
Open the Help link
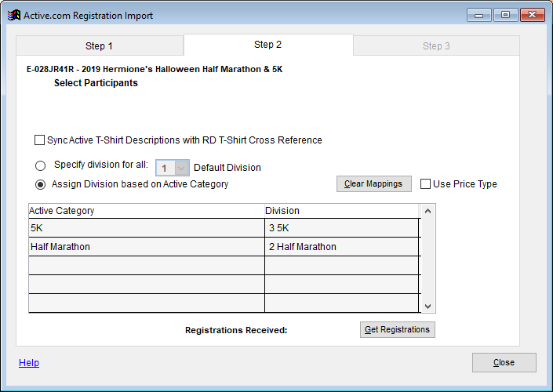[x=29, y=363]
